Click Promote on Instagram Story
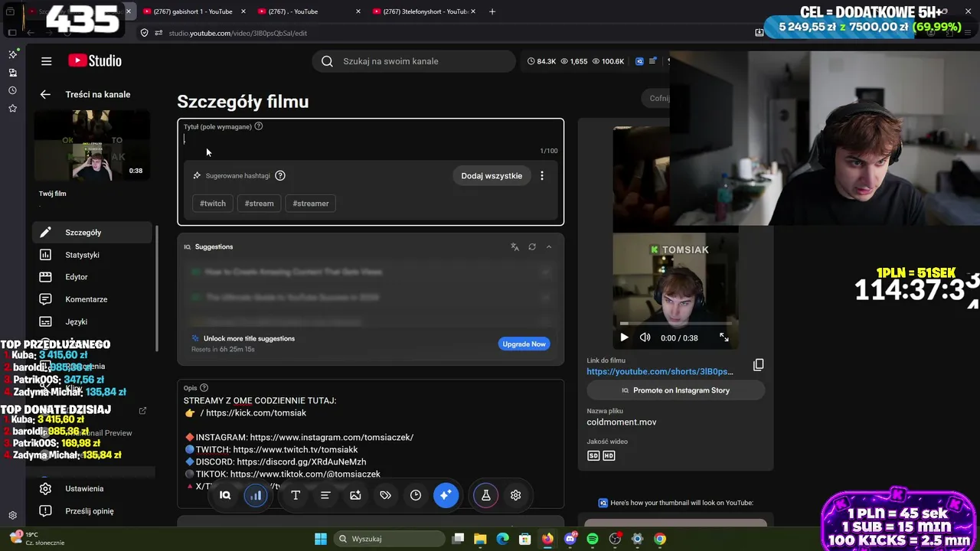980x551 pixels. point(676,390)
